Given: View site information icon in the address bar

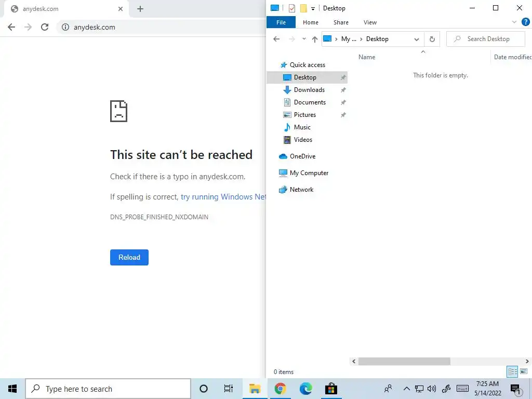Looking at the screenshot, I should pos(65,27).
